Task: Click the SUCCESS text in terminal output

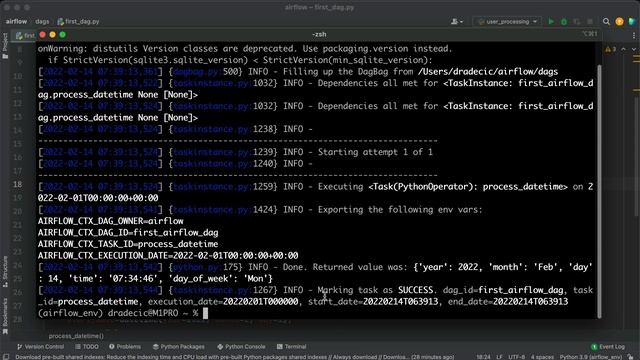Action: click(416, 290)
